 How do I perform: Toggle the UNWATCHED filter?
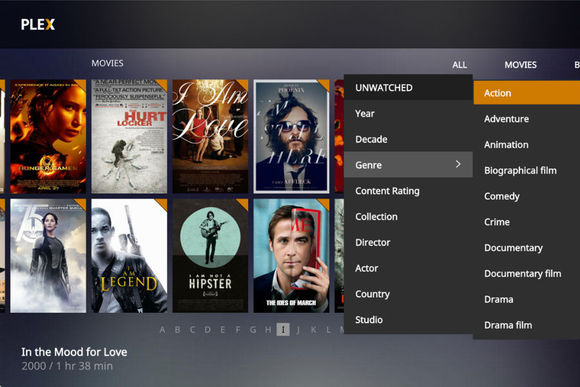[408, 88]
